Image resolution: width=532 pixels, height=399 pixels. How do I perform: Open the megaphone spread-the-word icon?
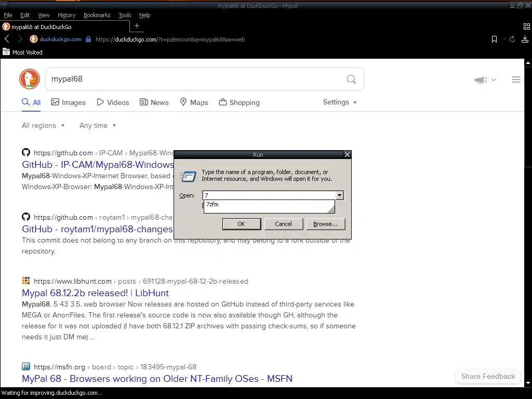click(481, 79)
